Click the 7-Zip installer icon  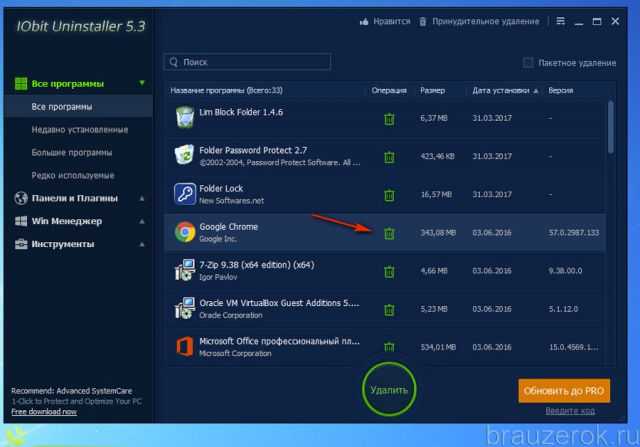tap(184, 270)
